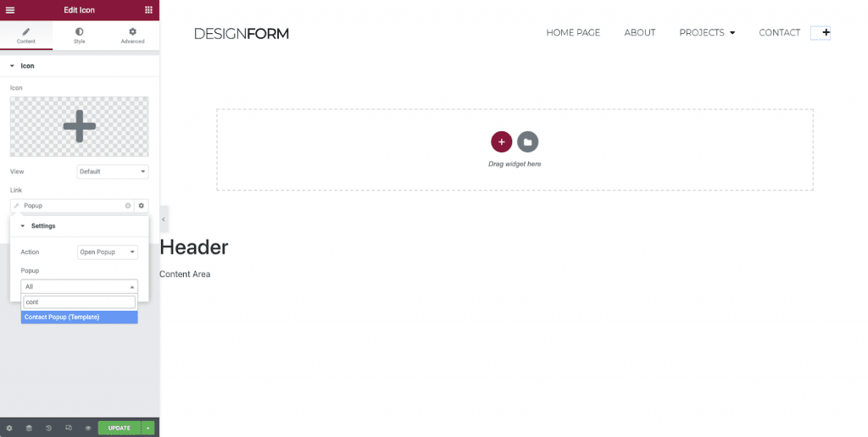Open the Navigator layers icon

pos(29,428)
